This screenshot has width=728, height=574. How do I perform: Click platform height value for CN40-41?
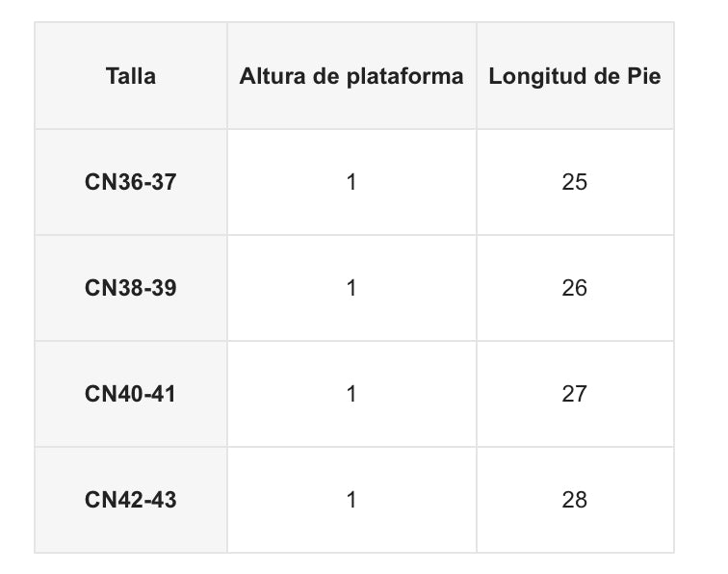click(351, 394)
